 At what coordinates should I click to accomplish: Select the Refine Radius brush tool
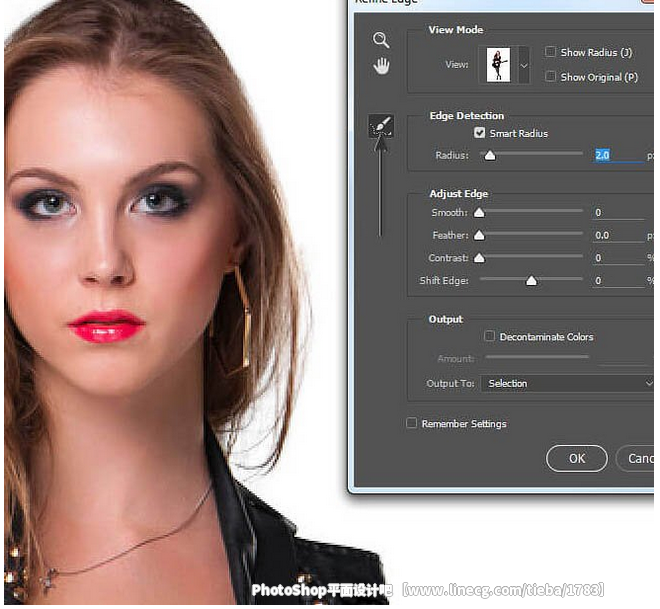(x=381, y=126)
